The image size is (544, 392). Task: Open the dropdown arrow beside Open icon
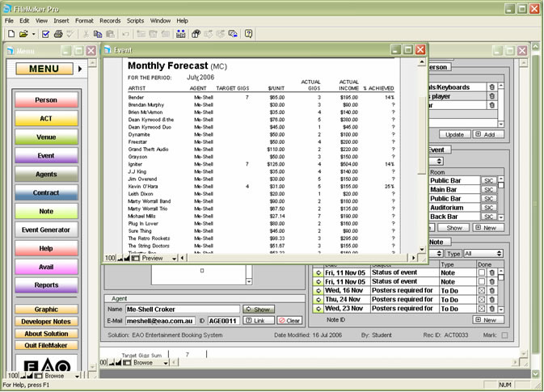tap(33, 34)
